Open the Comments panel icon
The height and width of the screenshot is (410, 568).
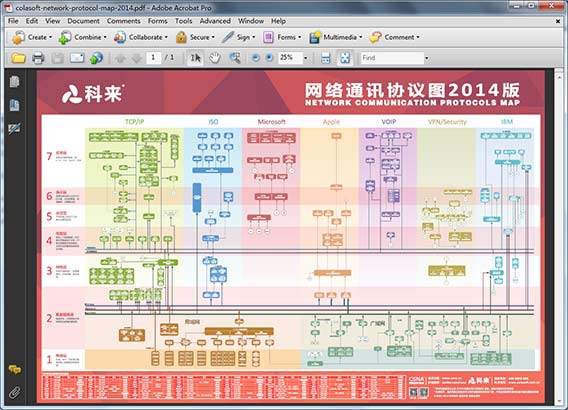click(14, 369)
